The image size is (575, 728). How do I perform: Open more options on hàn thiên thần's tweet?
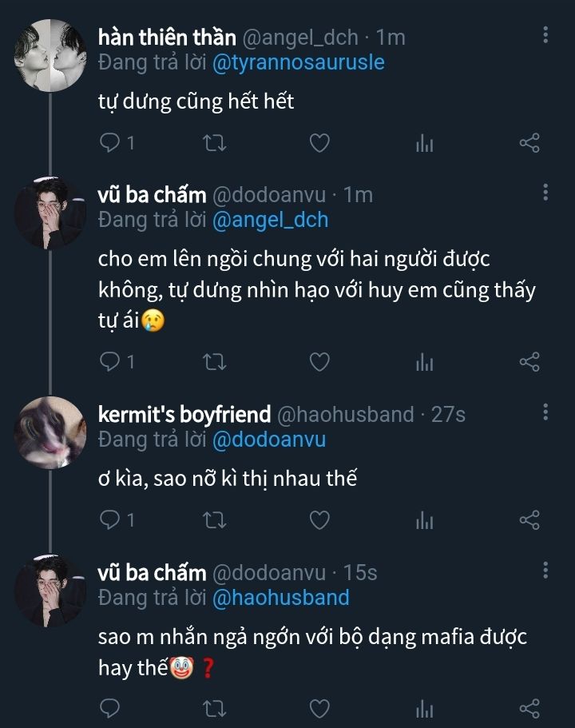pyautogui.click(x=545, y=34)
